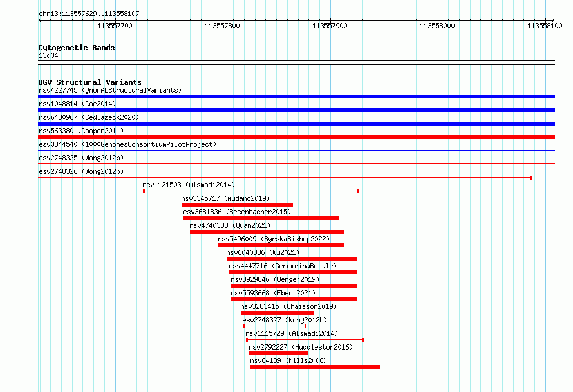Open nsv3283415 (Chaisson2019) label
Viewport: 573px width, 392px height.
point(288,306)
